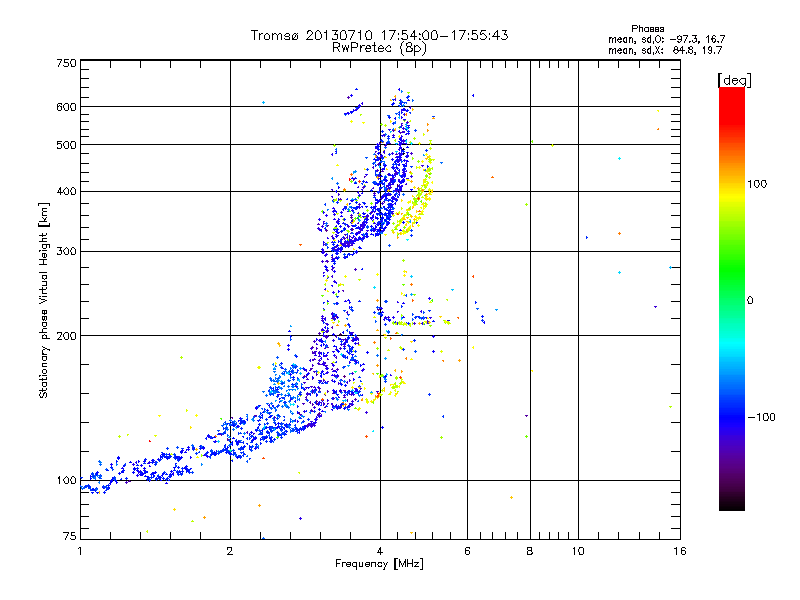The image size is (800, 600).
Task: Click the "mean, sd,X: 84.8, 19.7" line
Action: (x=665, y=50)
